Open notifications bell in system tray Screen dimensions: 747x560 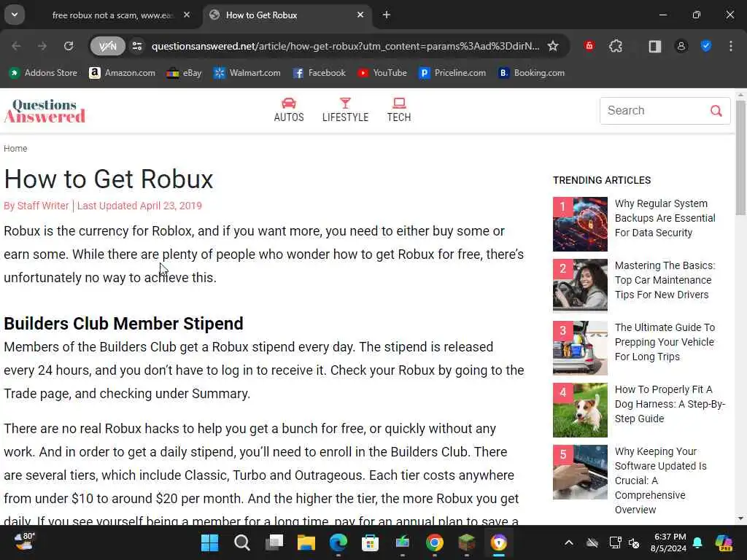[x=697, y=542]
